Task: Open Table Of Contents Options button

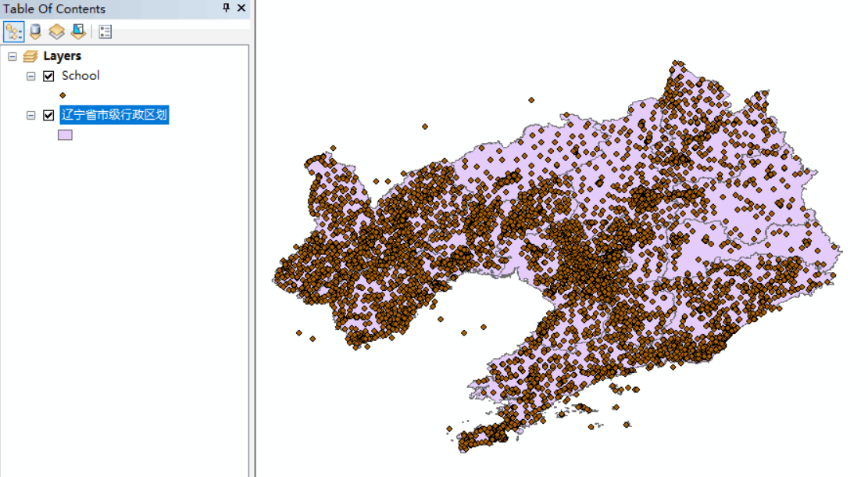Action: [x=105, y=31]
